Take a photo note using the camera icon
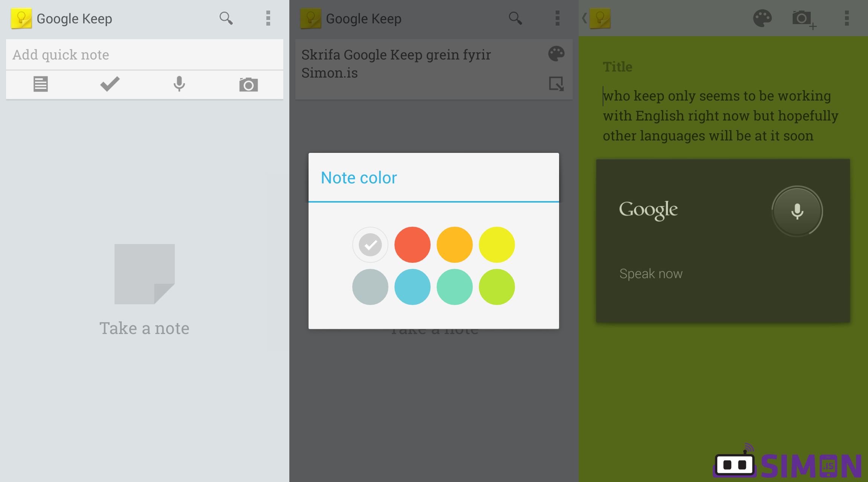Viewport: 868px width, 482px height. tap(248, 84)
